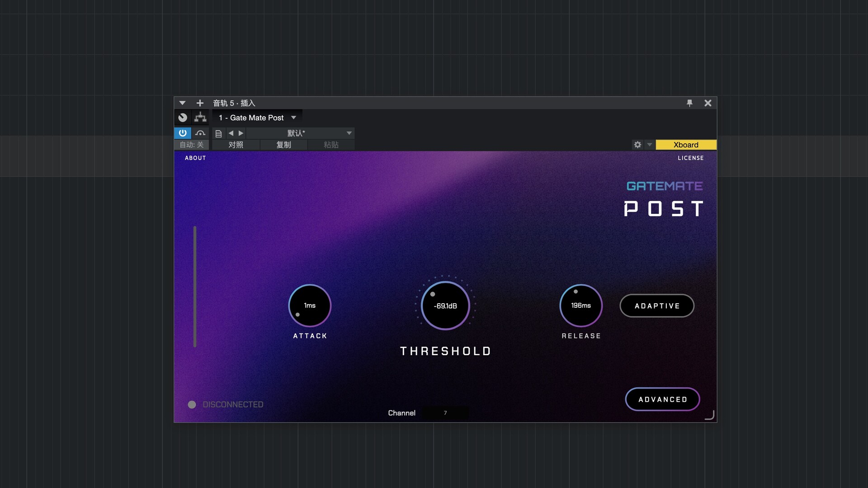Click the resize corner handle
Viewport: 868px width, 488px height.
[x=709, y=415]
